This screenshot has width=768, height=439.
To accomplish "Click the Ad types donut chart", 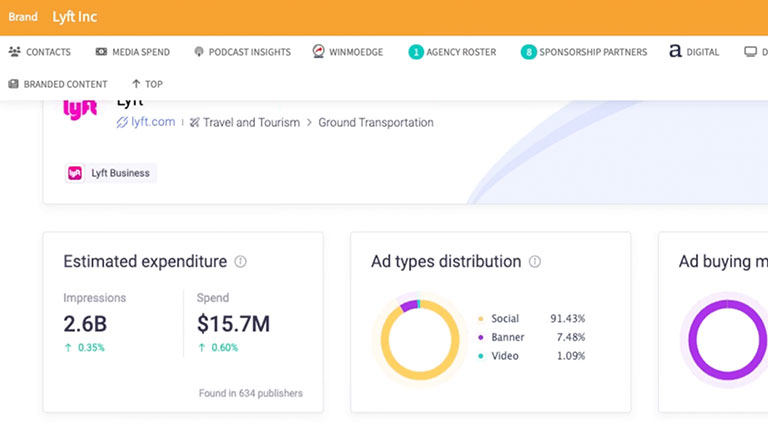I will [x=420, y=340].
